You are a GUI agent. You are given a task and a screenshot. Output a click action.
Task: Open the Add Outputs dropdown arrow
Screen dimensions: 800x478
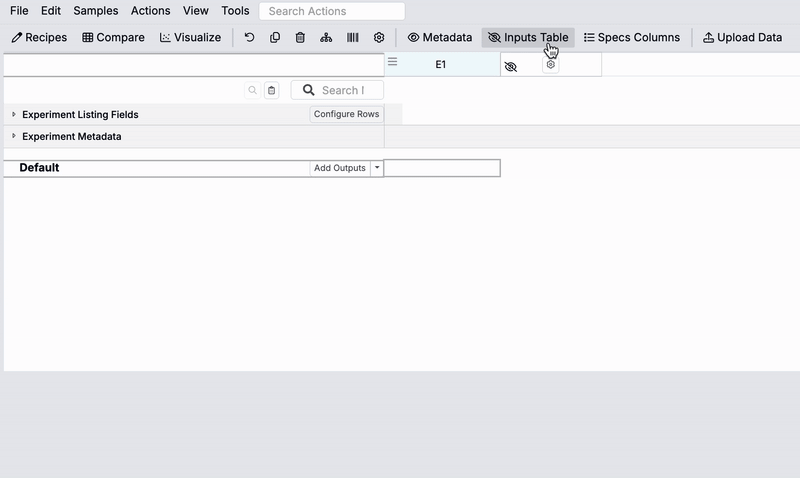tap(377, 168)
